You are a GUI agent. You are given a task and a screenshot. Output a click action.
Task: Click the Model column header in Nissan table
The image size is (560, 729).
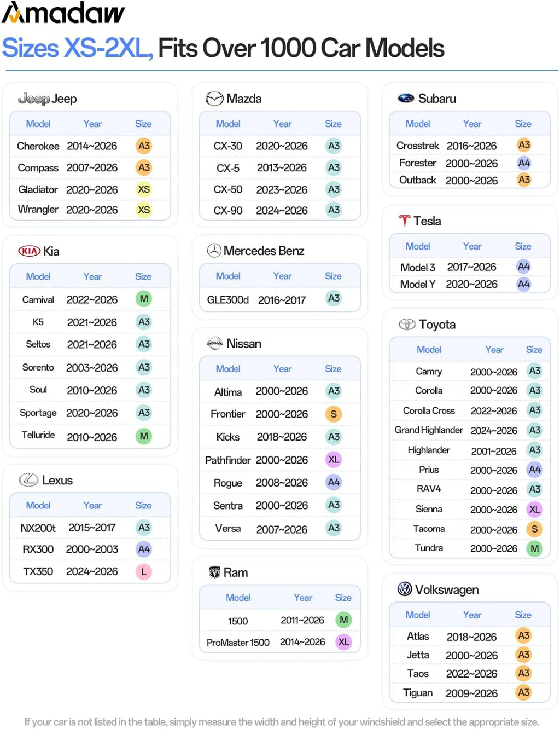[x=228, y=369]
